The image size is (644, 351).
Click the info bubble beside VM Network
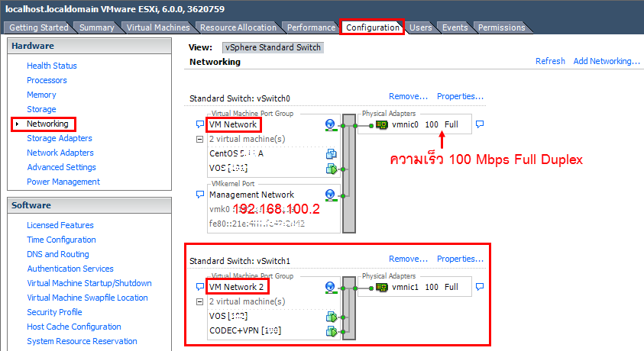click(200, 124)
